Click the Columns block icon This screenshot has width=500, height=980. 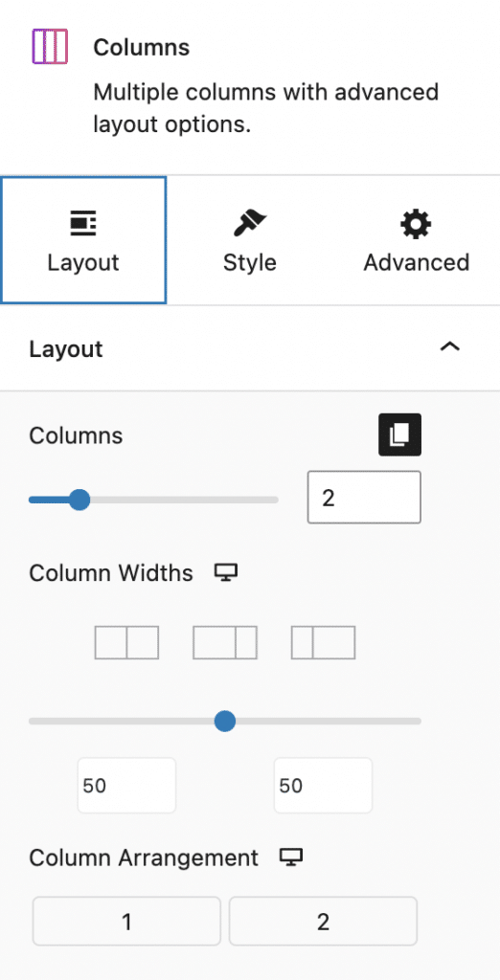pyautogui.click(x=50, y=48)
